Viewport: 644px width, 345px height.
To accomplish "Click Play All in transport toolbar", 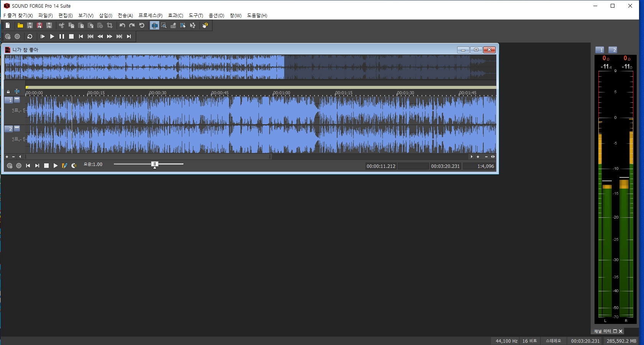I will tap(43, 36).
